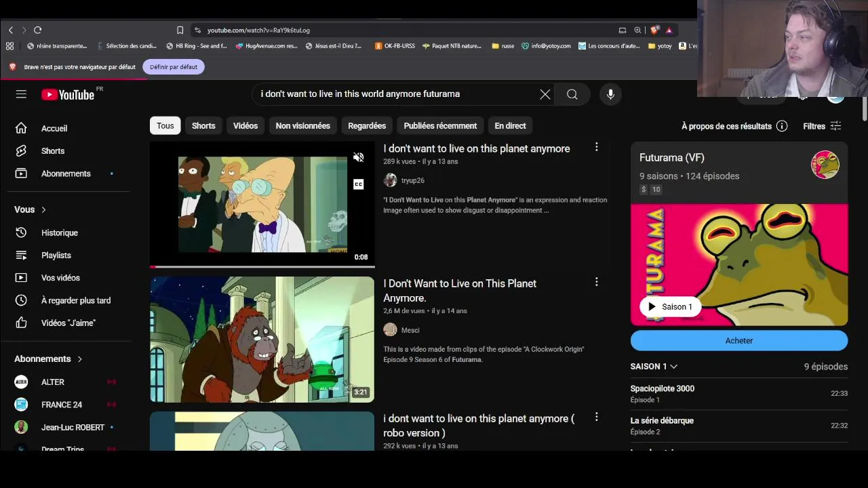The width and height of the screenshot is (868, 488).
Task: Select the Shorts filter chip
Action: (203, 126)
